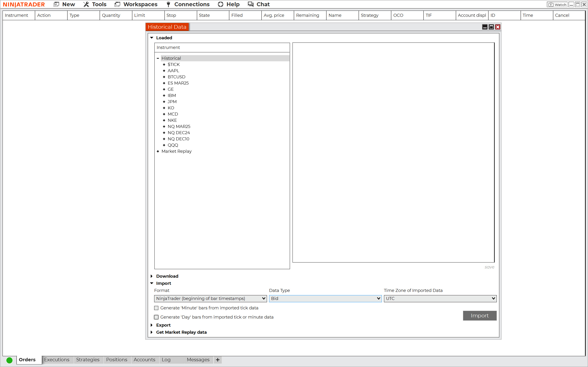Image resolution: width=588 pixels, height=367 pixels.
Task: Switch to the Executions tab
Action: 57,360
